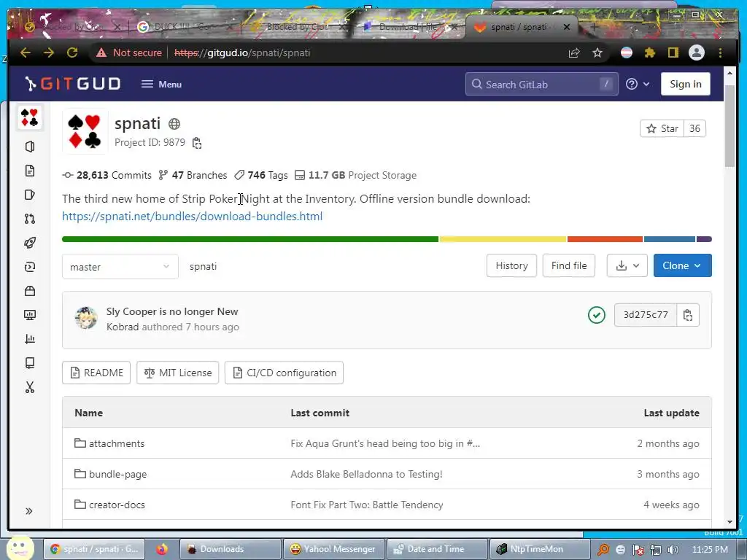Image resolution: width=747 pixels, height=560 pixels.
Task: Open the Analytics chart sidebar icon
Action: 29,339
